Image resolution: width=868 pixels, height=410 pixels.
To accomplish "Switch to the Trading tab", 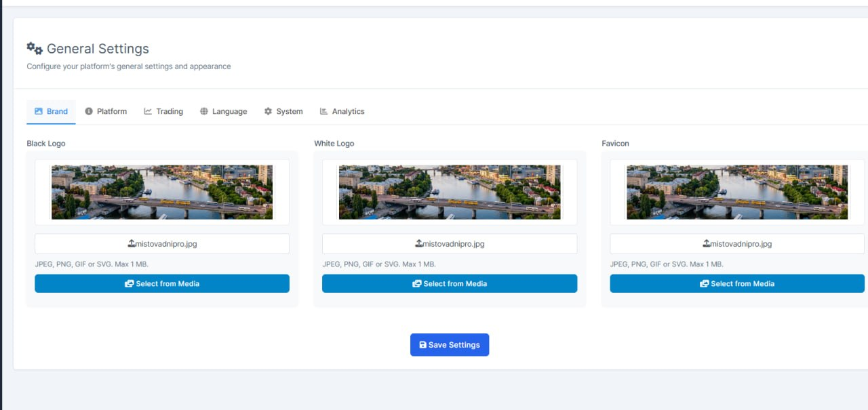I will click(163, 111).
